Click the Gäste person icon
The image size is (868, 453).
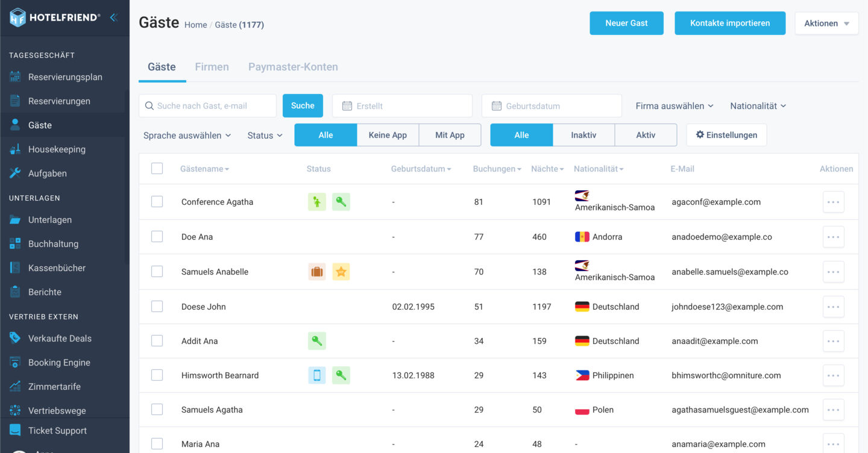pyautogui.click(x=15, y=125)
